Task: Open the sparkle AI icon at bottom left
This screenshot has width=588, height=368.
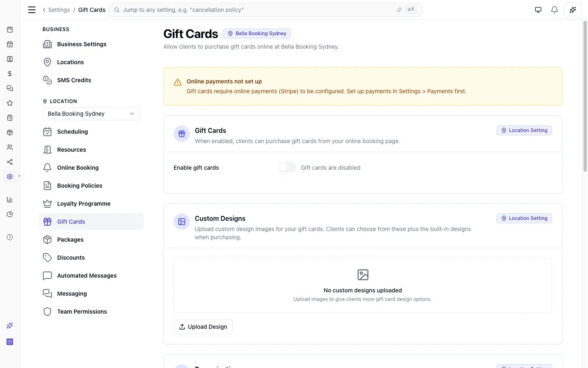Action: [10, 325]
